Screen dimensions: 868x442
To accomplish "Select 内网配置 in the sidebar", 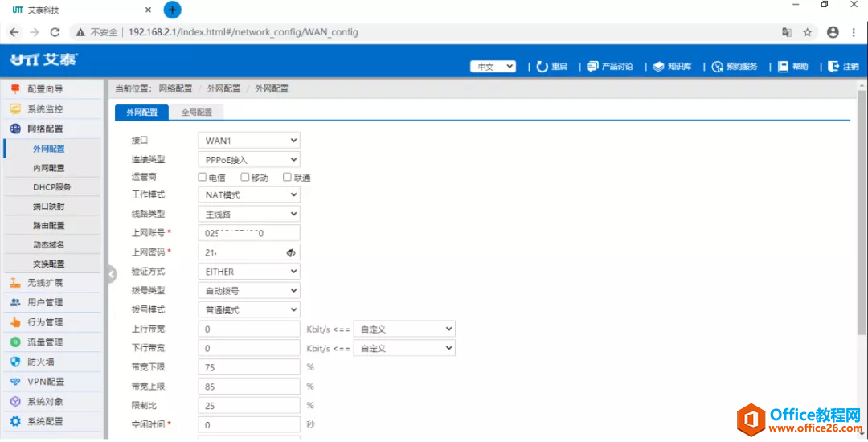I will (x=49, y=168).
